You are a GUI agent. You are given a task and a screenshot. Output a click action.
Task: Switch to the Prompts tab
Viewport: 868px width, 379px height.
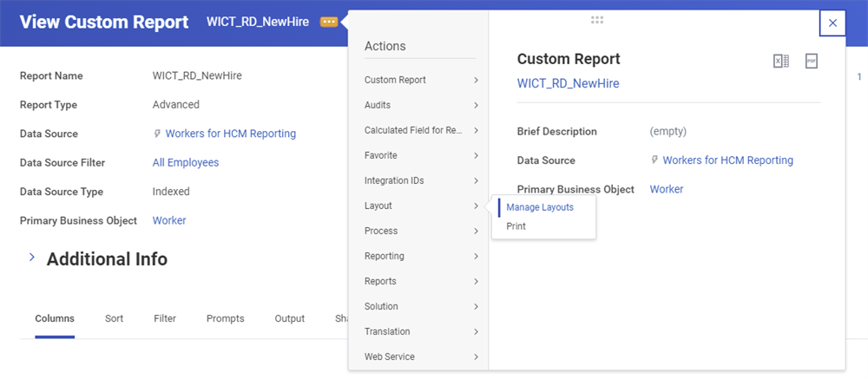[226, 318]
